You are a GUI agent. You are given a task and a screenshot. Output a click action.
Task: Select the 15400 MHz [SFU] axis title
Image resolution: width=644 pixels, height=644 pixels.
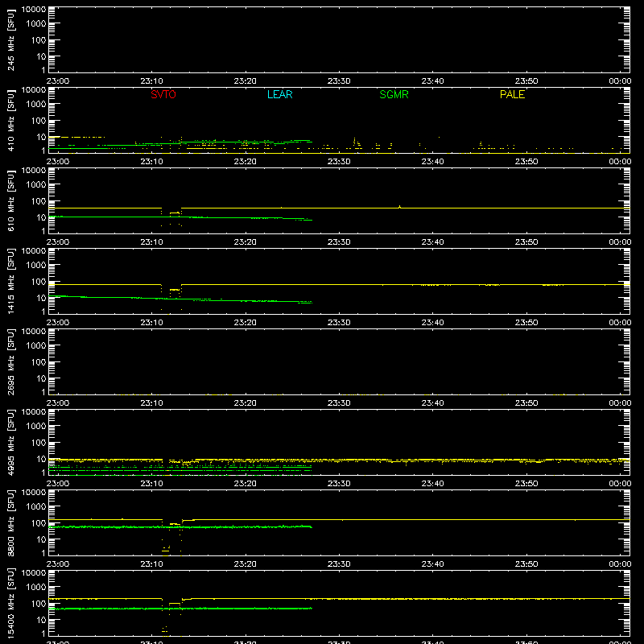click(x=10, y=603)
